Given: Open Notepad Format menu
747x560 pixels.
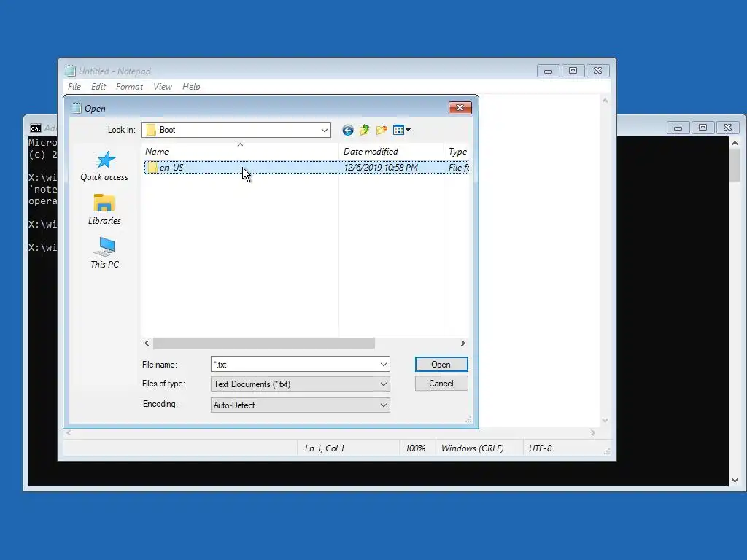Looking at the screenshot, I should 129,87.
